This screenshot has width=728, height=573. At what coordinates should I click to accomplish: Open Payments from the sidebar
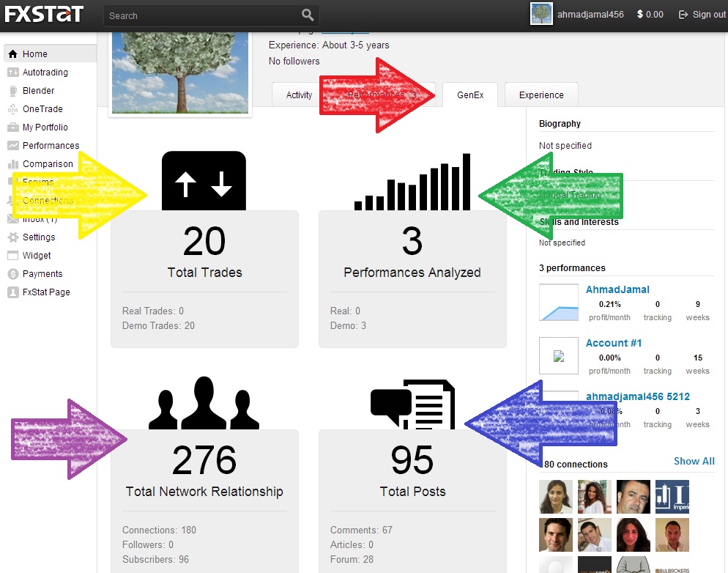(x=42, y=274)
